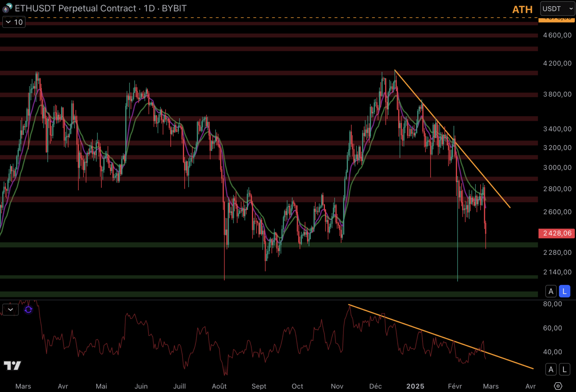This screenshot has width=576, height=392.
Task: Click the orange ATH label
Action: [522, 9]
